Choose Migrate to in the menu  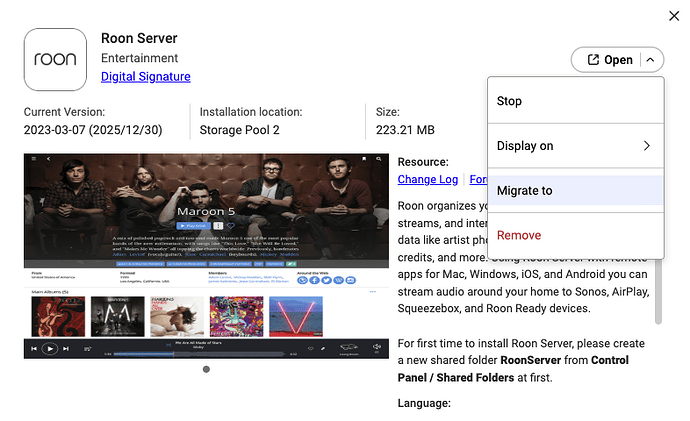pyautogui.click(x=574, y=190)
